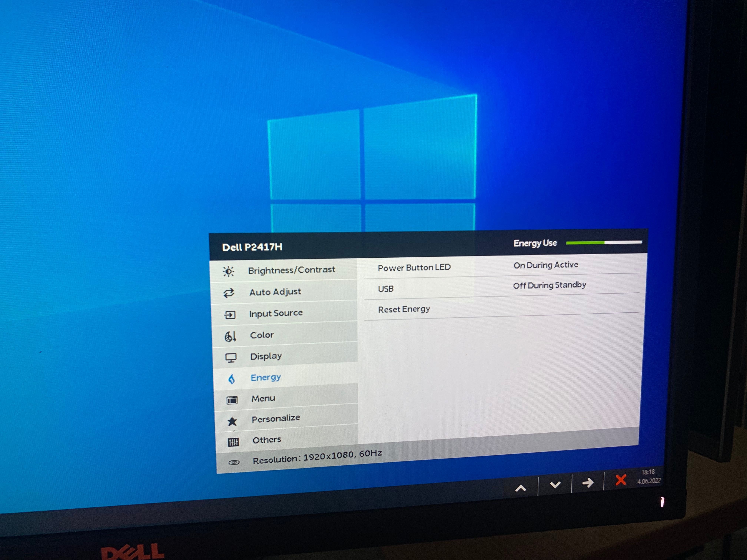Select the USB energy option
Screen dimensions: 747x560
pyautogui.click(x=386, y=289)
